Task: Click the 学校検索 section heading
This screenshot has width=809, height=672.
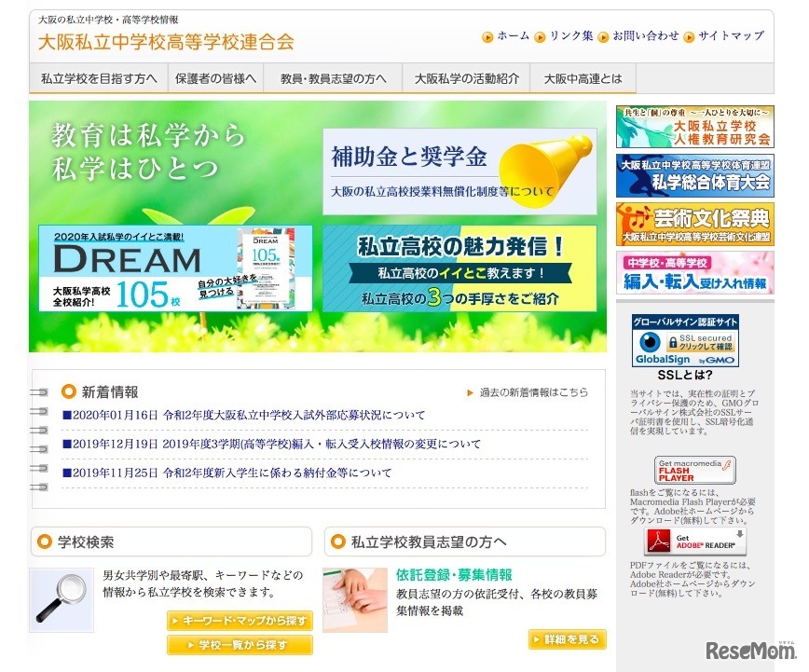Action: coord(86,542)
